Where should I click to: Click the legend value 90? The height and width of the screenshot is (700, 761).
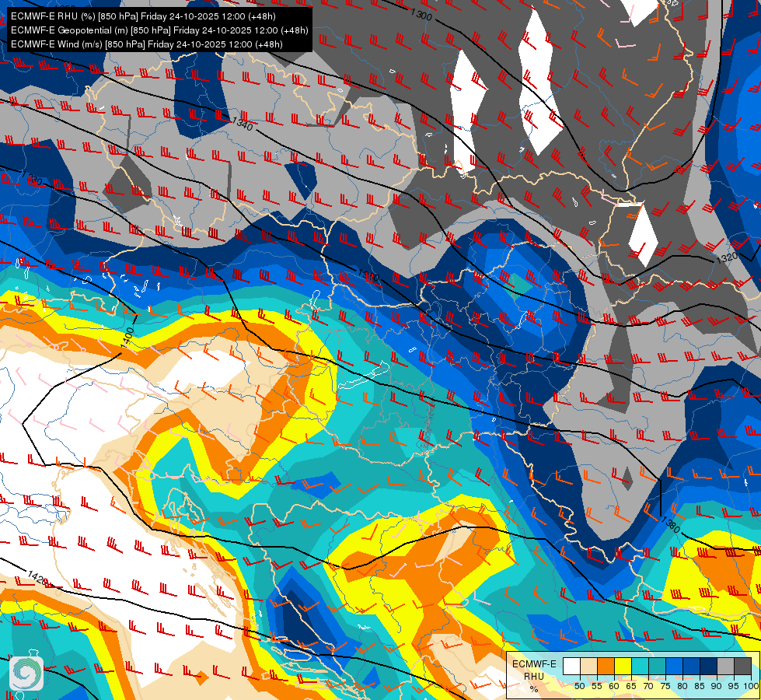pyautogui.click(x=717, y=686)
